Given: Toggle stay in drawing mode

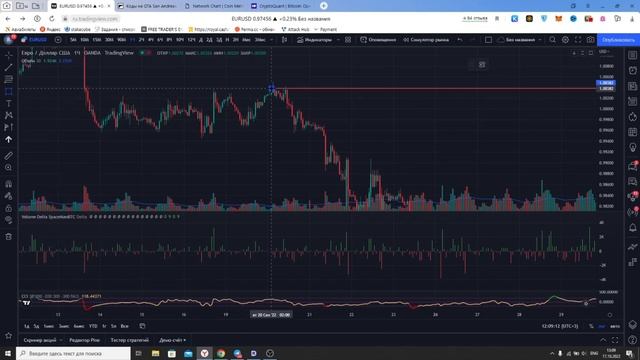Looking at the screenshot, I should (x=9, y=196).
